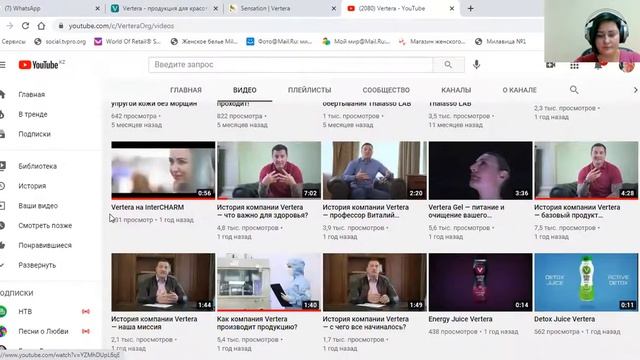Open the О КАНАЛЕ tab
The height and width of the screenshot is (360, 640).
coord(519,90)
